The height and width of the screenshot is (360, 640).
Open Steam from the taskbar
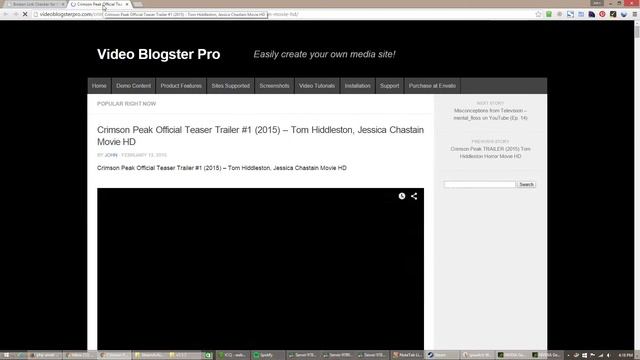click(x=442, y=355)
